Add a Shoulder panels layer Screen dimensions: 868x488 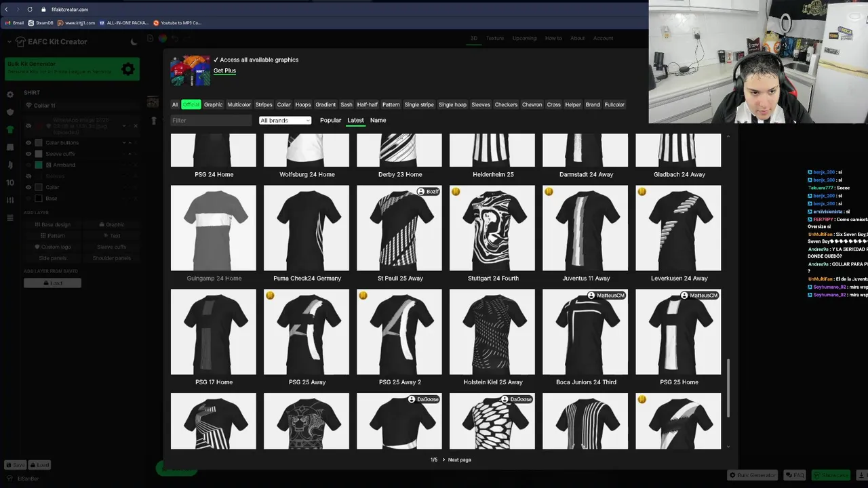tap(111, 258)
